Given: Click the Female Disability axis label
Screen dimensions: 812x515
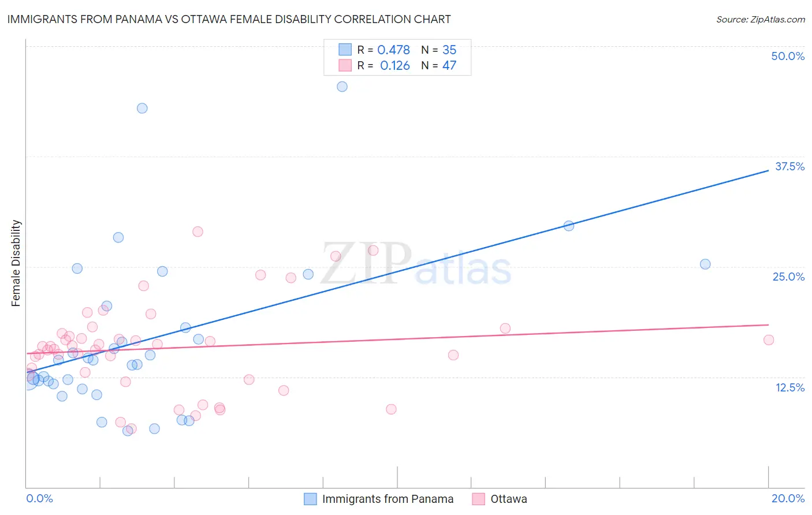Looking at the screenshot, I should [16, 263].
